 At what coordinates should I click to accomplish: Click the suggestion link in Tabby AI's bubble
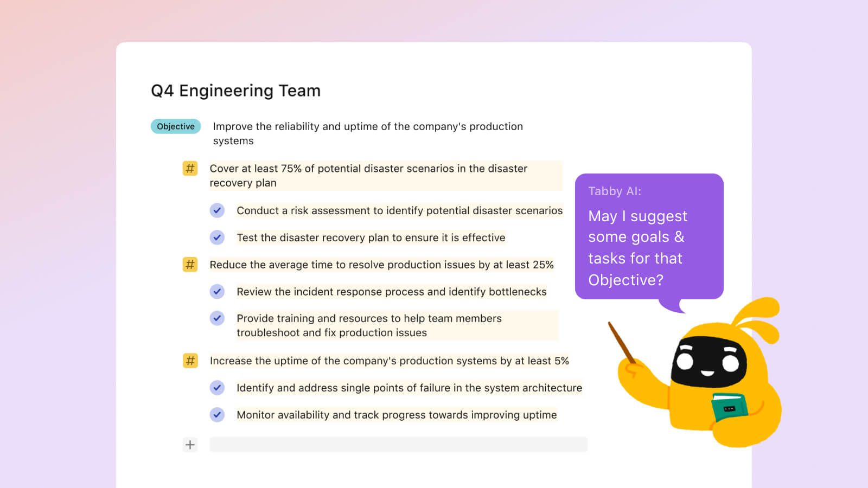pos(638,248)
